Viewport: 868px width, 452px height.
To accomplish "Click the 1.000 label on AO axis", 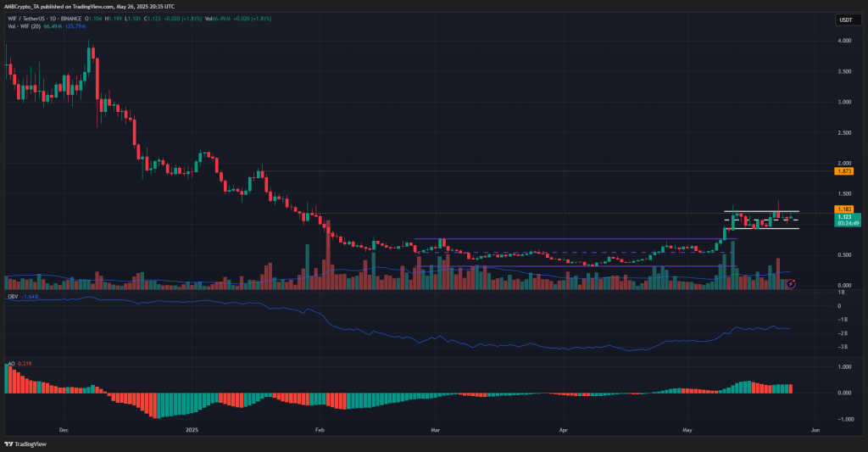I will 845,366.
